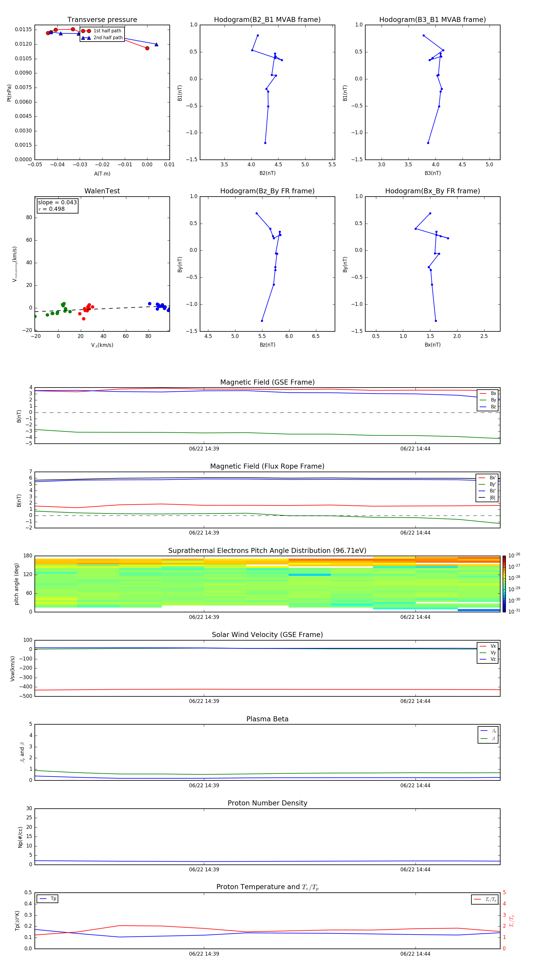535x980 pixels.
Task: Click the 'Bx' legend entry in GSE magnetic field
Action: pos(488,393)
